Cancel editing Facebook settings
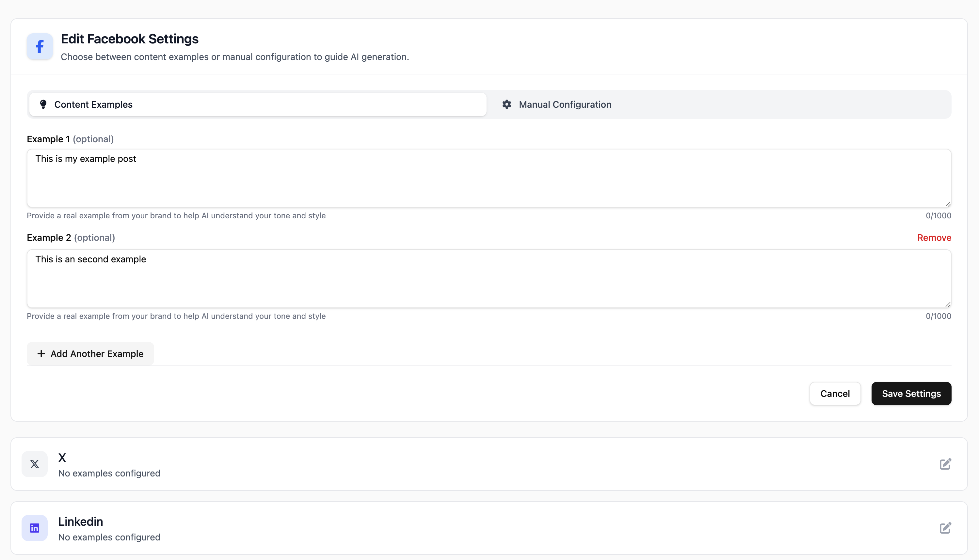The width and height of the screenshot is (979, 560). pyautogui.click(x=835, y=394)
